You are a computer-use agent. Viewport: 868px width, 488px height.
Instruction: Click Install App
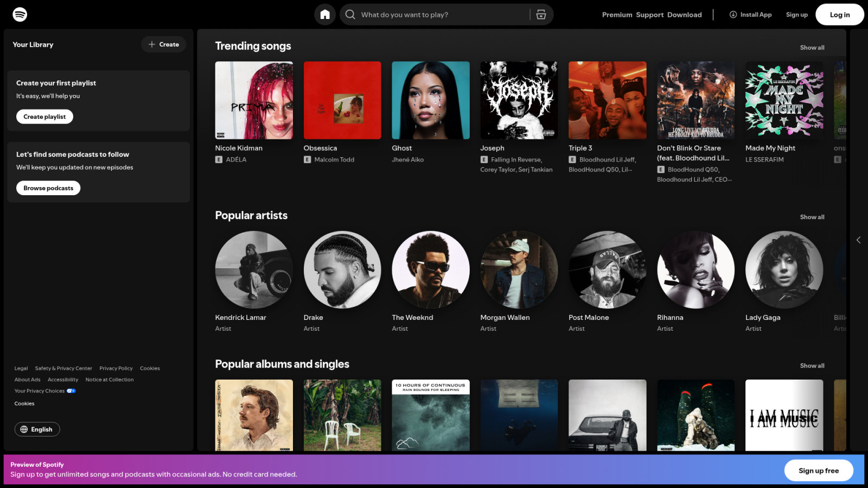(x=750, y=15)
